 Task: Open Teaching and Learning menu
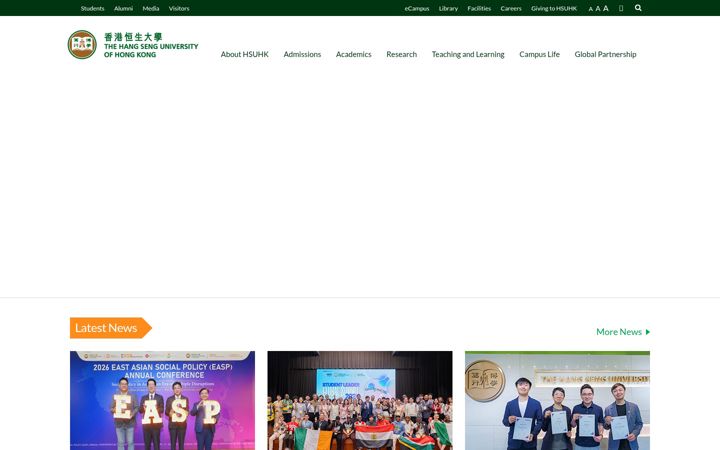468,54
